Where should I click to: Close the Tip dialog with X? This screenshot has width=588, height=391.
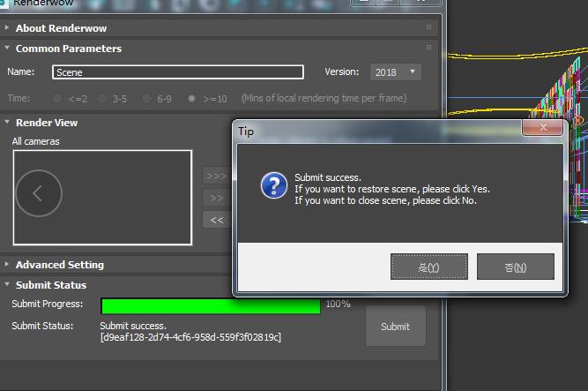543,127
